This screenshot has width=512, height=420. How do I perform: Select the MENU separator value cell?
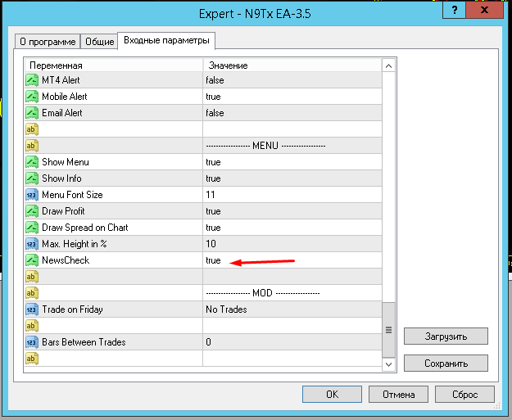click(292, 146)
